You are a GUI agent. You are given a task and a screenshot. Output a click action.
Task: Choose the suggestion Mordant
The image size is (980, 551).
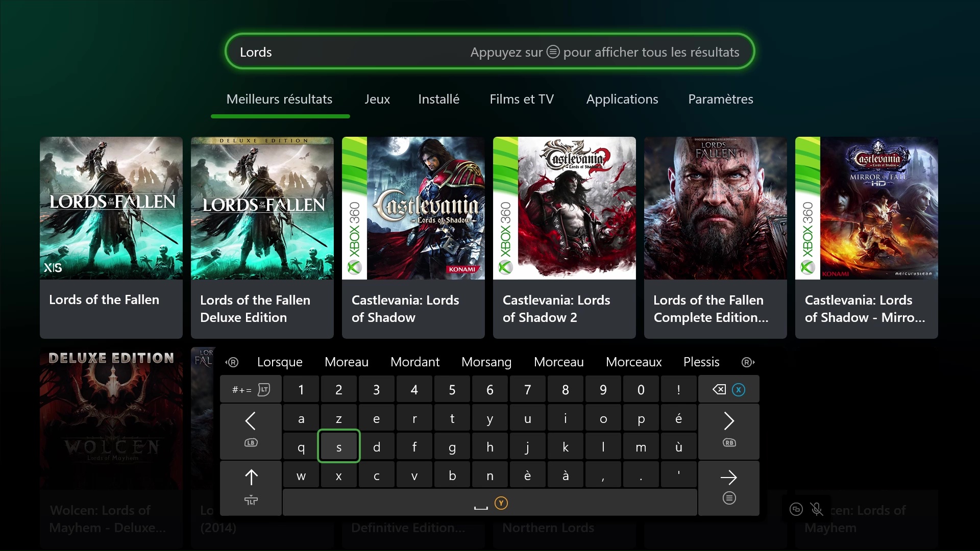tap(415, 362)
